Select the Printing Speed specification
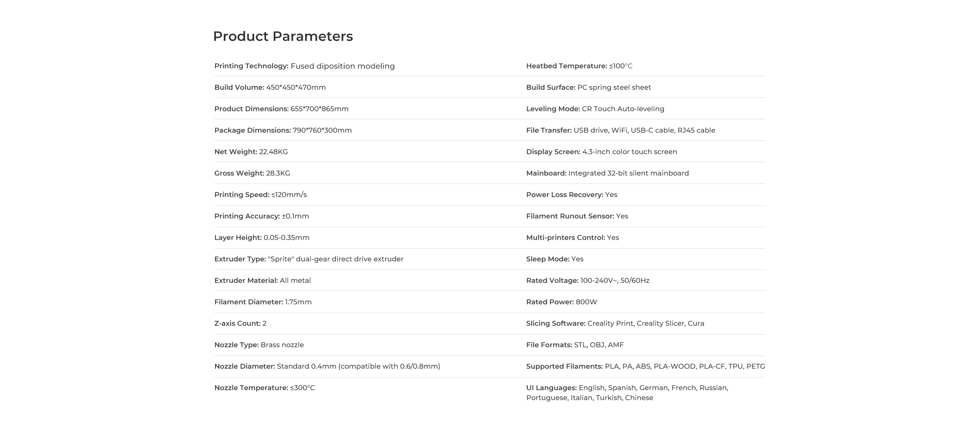Image resolution: width=980 pixels, height=441 pixels. 260,195
